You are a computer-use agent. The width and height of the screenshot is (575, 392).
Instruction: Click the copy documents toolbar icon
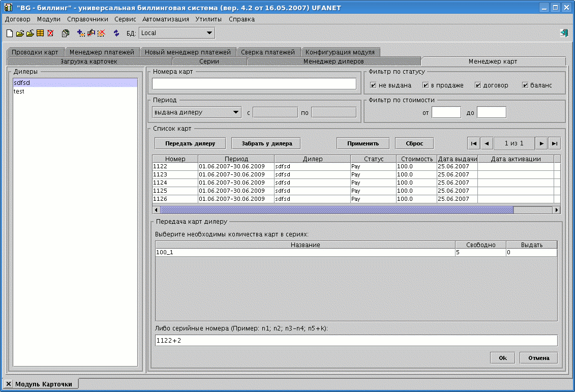pos(66,33)
